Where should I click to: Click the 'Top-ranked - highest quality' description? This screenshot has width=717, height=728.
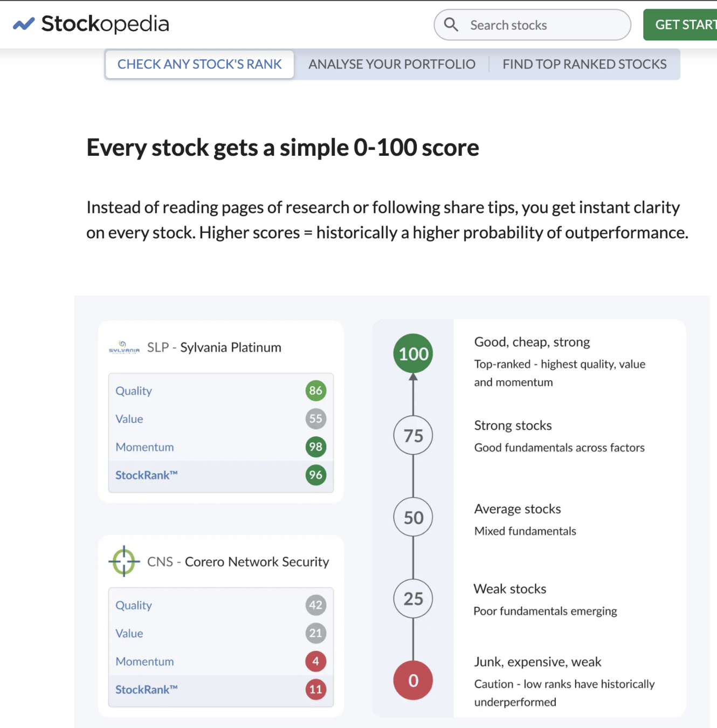pos(560,373)
